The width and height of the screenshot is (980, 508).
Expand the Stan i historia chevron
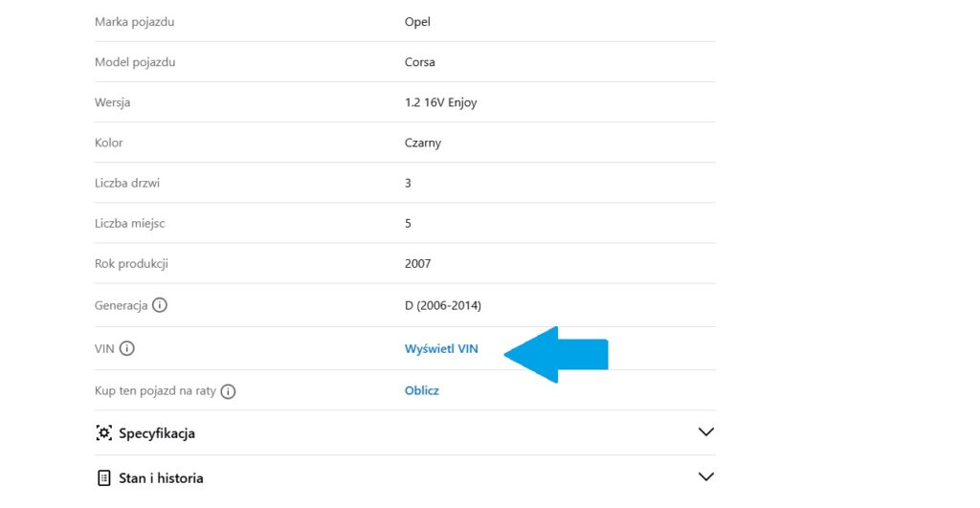[706, 477]
